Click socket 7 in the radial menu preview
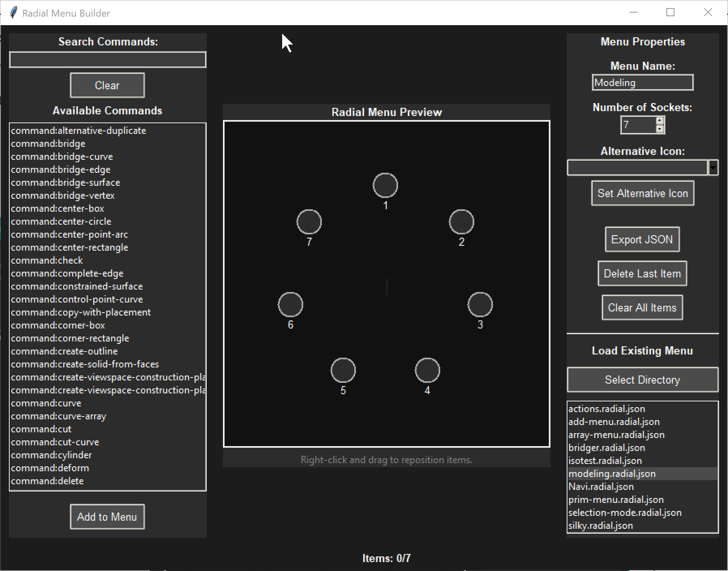728x571 pixels. click(309, 221)
